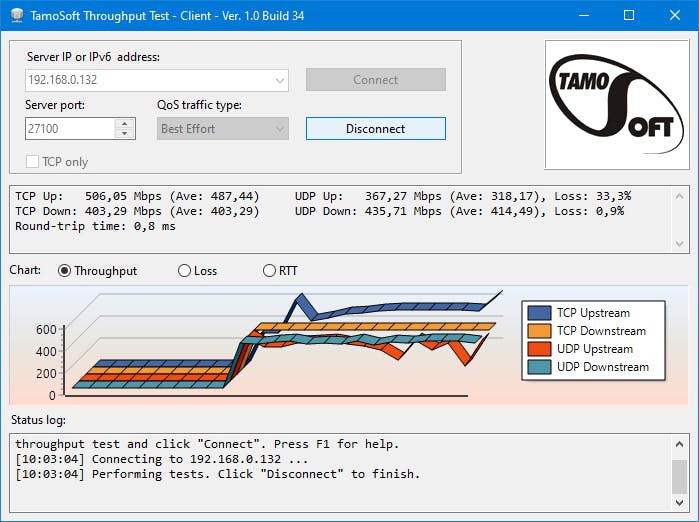This screenshot has height=522, width=699.
Task: Click the status log scrollbar thumb
Action: pos(679,477)
